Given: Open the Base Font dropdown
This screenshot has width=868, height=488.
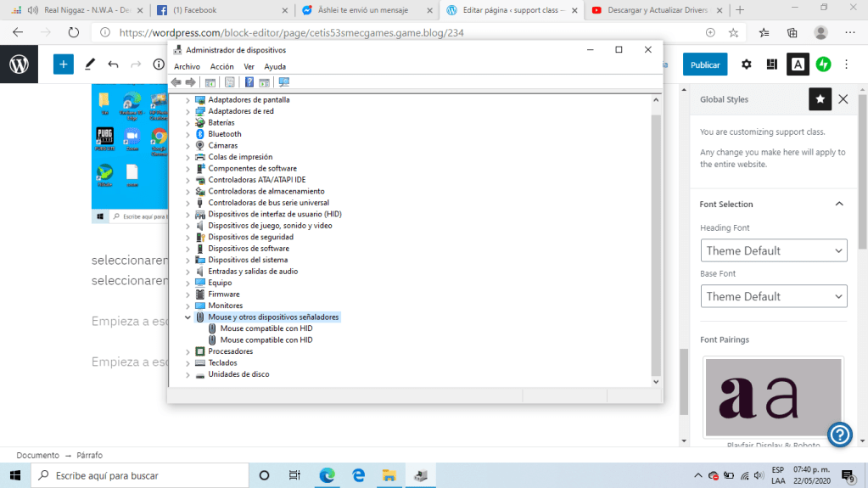Looking at the screenshot, I should [774, 296].
